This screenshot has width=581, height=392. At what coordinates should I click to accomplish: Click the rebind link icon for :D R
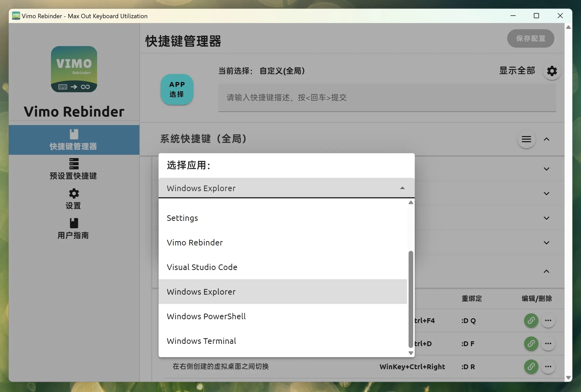point(531,367)
